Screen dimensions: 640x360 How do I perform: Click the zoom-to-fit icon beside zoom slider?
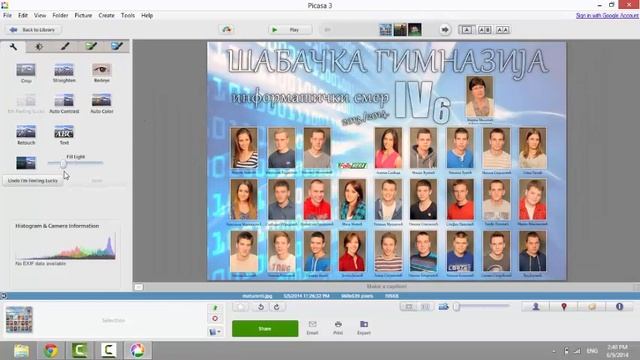[444, 307]
